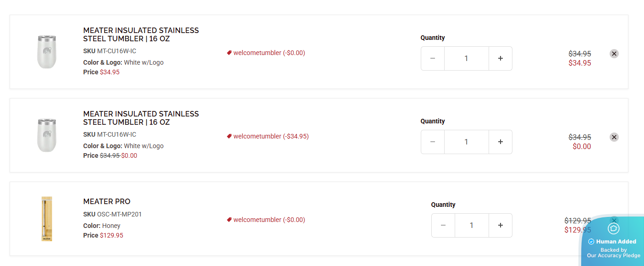Viewport: 644px width, 266px height.
Task: Open the MEATER PRO product title link
Action: [x=107, y=201]
